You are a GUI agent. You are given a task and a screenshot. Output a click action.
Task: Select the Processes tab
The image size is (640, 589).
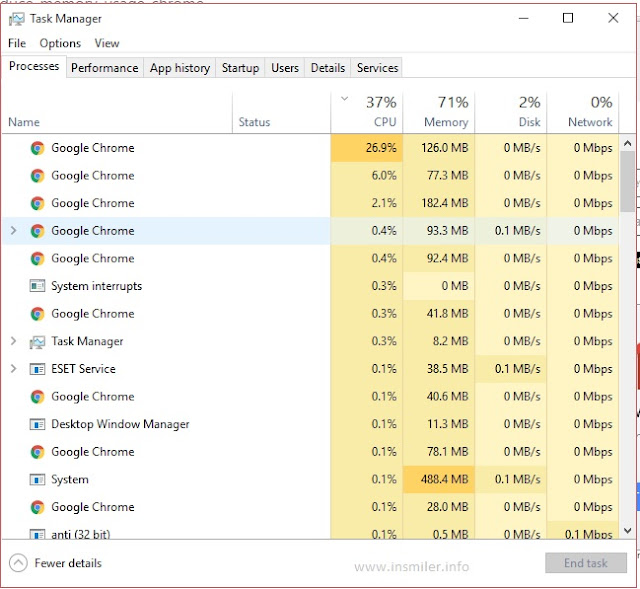click(x=34, y=66)
